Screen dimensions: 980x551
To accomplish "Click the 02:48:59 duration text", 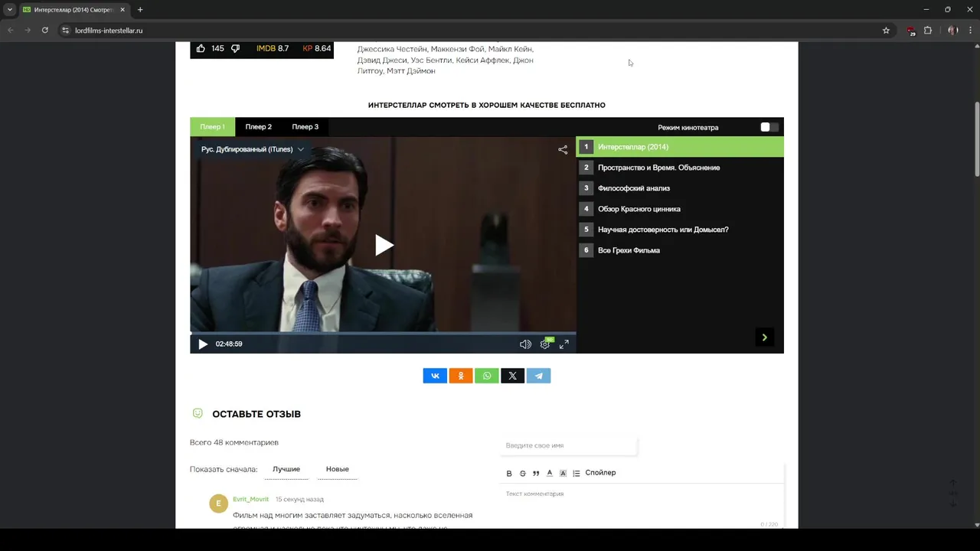I will point(229,344).
